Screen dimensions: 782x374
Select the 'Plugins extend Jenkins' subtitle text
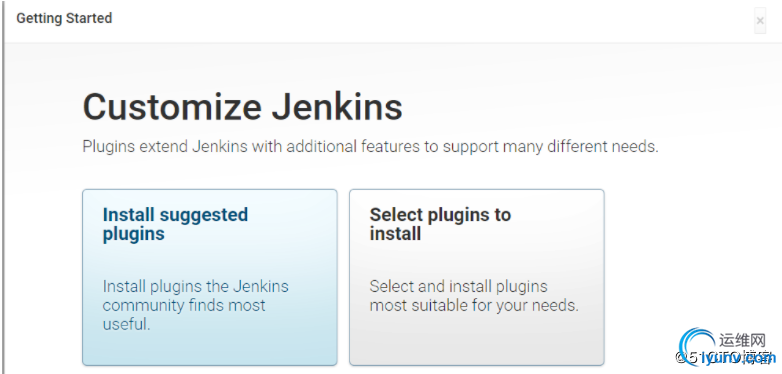coord(370,147)
